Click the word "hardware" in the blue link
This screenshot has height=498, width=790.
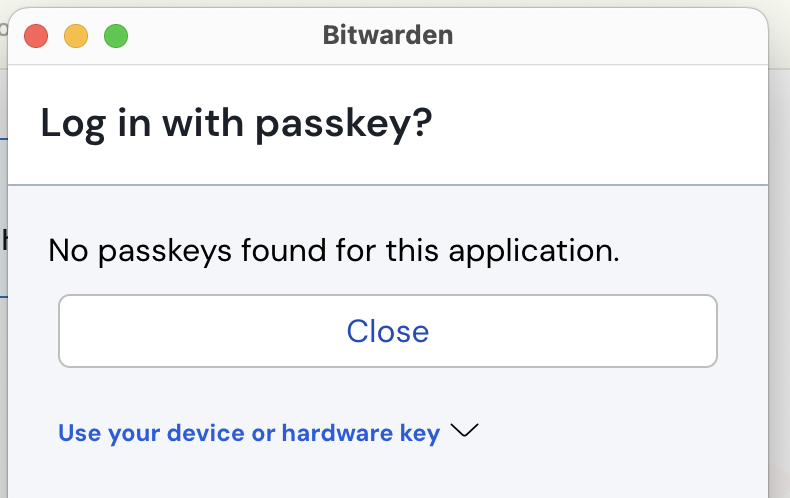(x=337, y=433)
